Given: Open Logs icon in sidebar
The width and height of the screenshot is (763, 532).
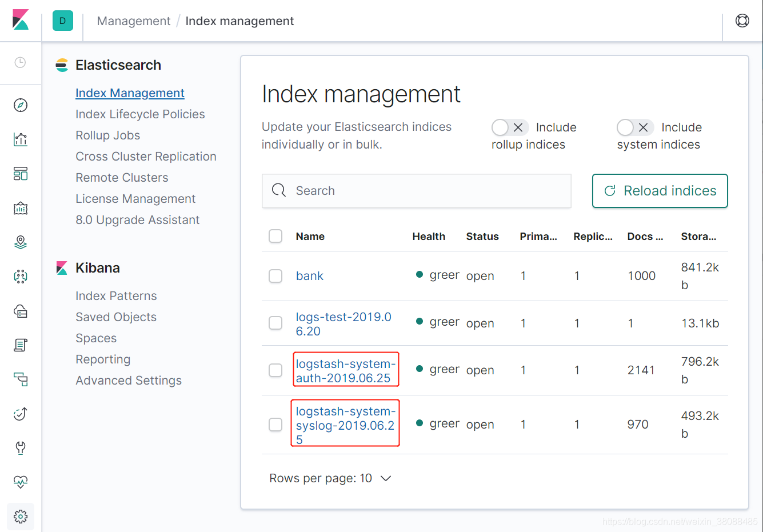Looking at the screenshot, I should click(21, 345).
